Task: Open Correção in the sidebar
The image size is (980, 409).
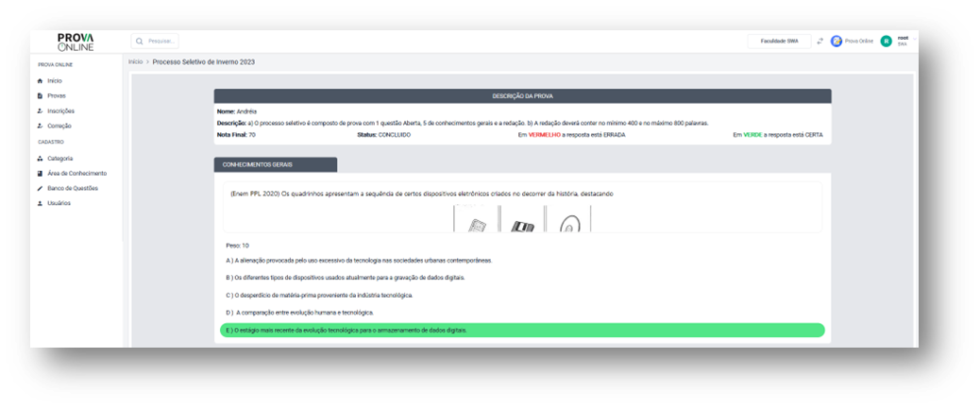Action: click(x=59, y=126)
